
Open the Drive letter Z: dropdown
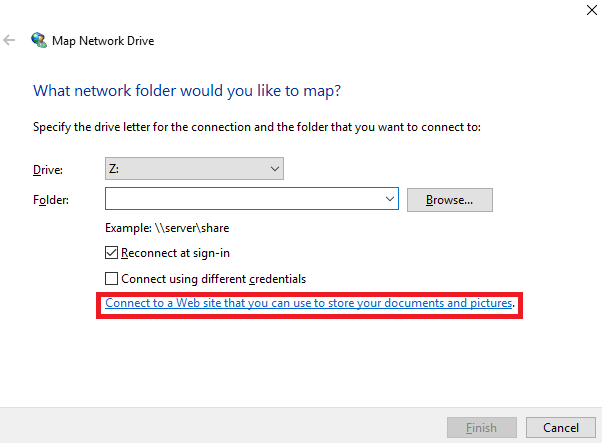click(194, 169)
